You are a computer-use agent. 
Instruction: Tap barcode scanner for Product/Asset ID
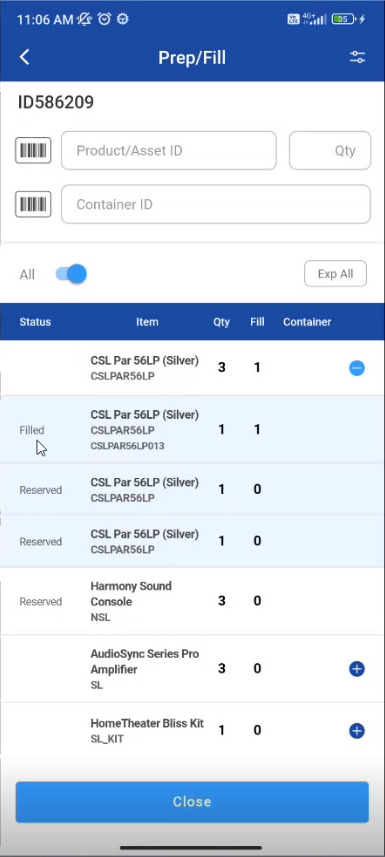33,150
